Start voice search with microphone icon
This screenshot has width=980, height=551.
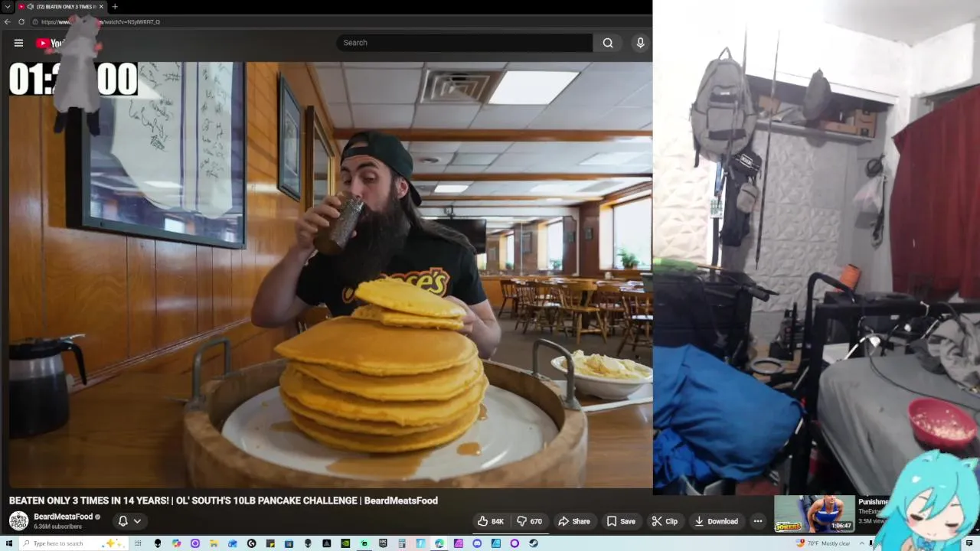[640, 43]
